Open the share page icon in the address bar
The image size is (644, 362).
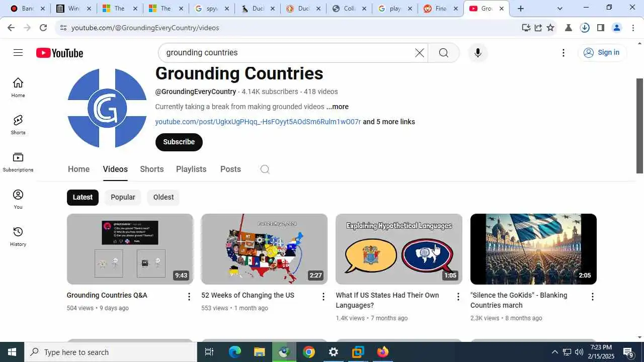coord(538,28)
